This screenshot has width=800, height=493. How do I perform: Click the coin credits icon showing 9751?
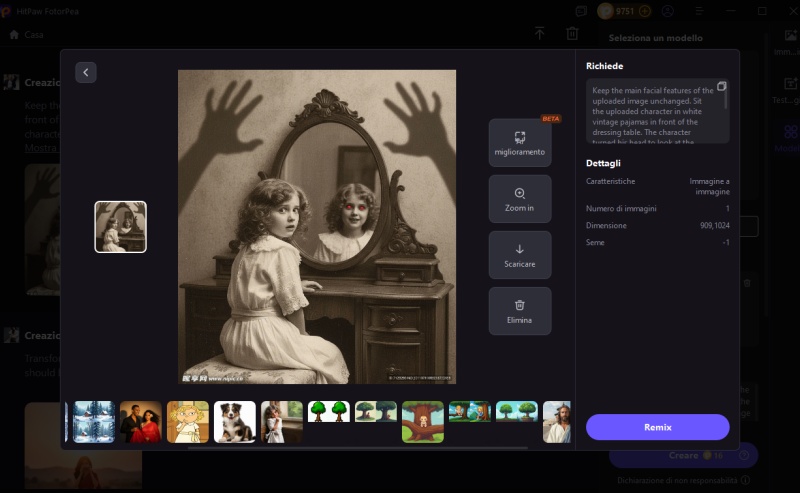coord(606,11)
